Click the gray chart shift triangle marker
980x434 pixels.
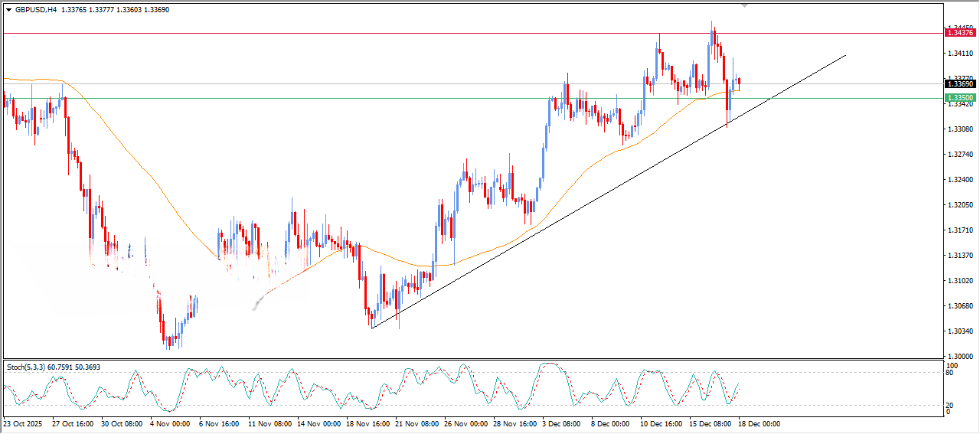pyautogui.click(x=744, y=5)
